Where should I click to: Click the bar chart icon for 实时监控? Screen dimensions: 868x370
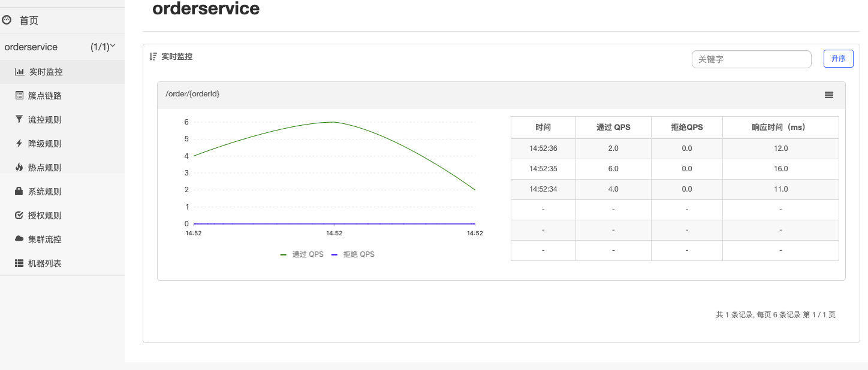coord(19,72)
